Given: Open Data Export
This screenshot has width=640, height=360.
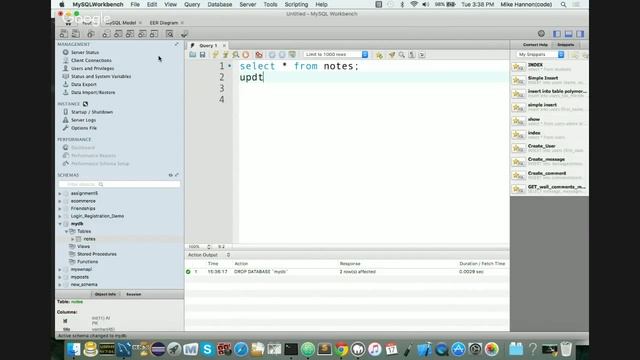Looking at the screenshot, I should 84,84.
